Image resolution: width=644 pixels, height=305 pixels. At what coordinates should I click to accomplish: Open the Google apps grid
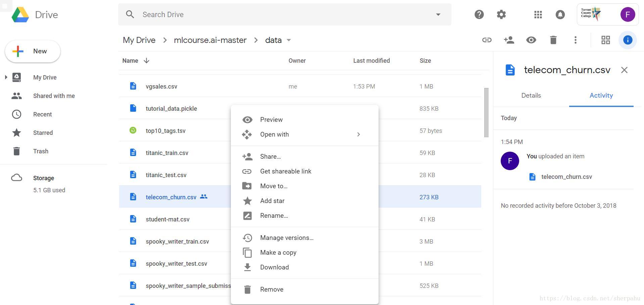click(538, 14)
